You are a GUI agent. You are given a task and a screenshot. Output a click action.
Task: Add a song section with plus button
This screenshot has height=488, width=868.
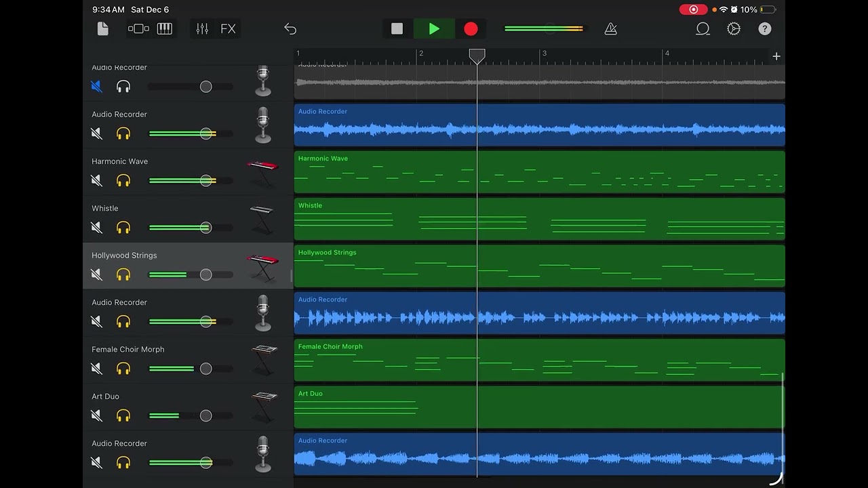pyautogui.click(x=776, y=56)
